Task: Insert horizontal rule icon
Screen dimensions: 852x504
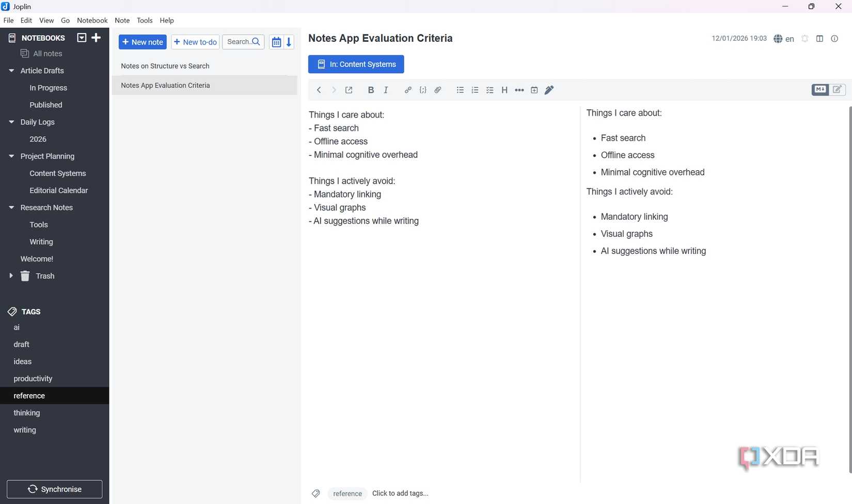Action: pyautogui.click(x=519, y=90)
